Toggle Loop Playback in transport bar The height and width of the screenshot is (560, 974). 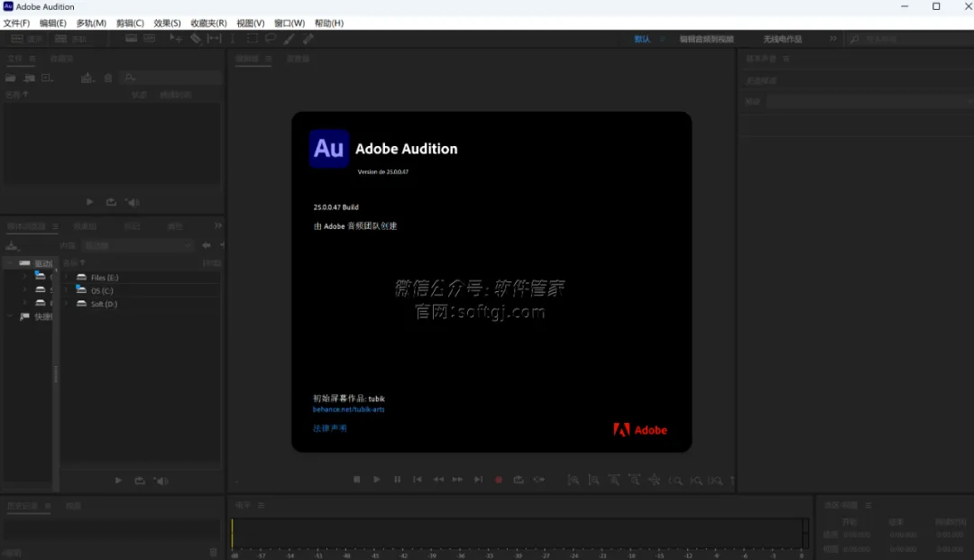click(518, 479)
